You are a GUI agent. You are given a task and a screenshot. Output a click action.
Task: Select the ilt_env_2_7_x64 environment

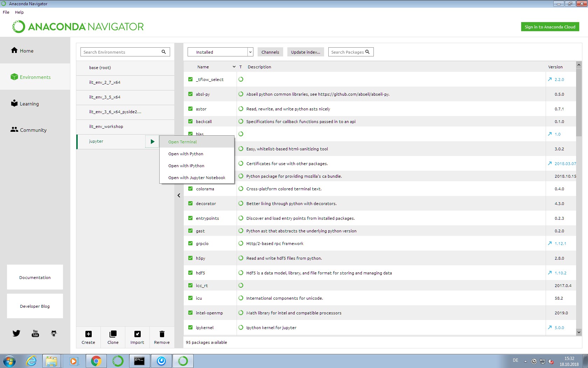tap(125, 82)
